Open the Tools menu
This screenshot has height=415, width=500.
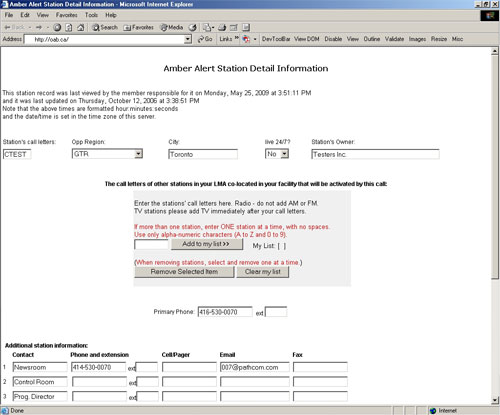tap(91, 15)
